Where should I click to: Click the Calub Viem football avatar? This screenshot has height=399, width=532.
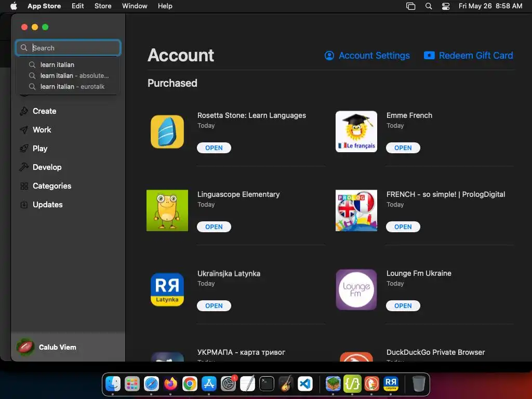[25, 347]
